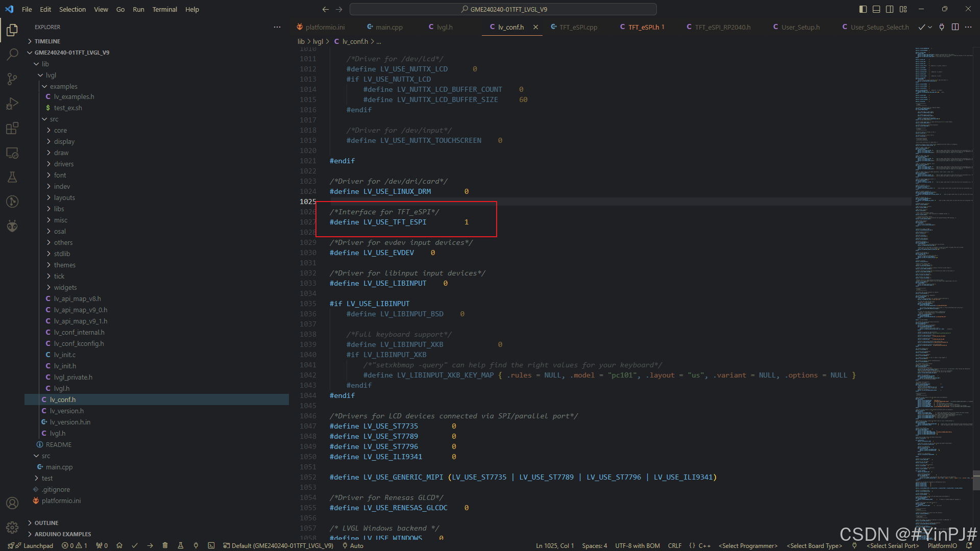Toggle secondary side bar visibility

coord(890,9)
